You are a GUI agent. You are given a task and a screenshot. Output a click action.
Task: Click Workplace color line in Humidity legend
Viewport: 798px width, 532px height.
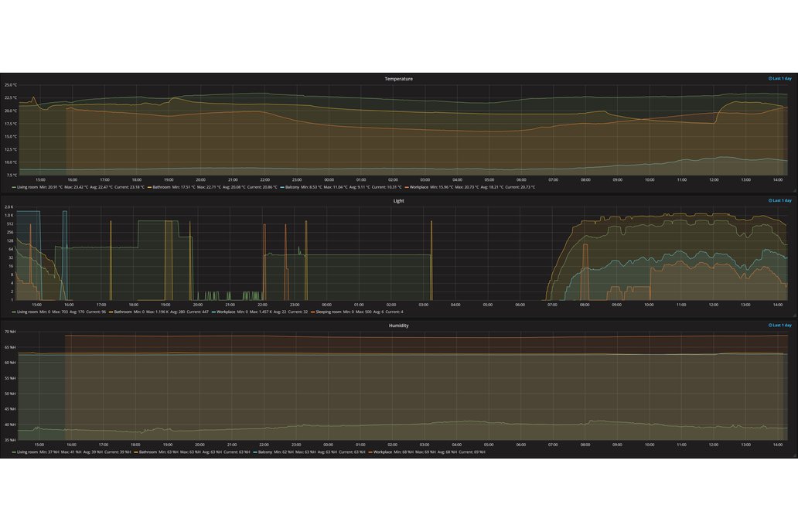(x=370, y=452)
